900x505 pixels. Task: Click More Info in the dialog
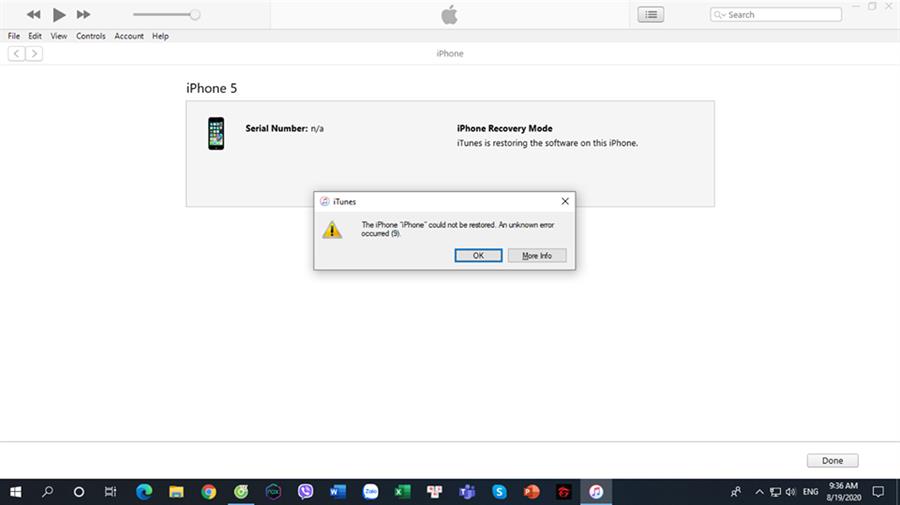[537, 255]
